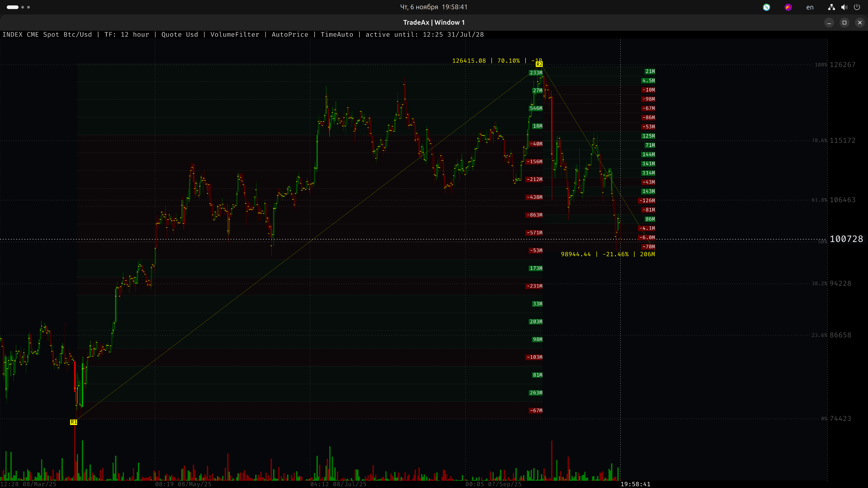Click the yellow R1 anchor marker
This screenshot has height=488, width=868.
point(73,422)
